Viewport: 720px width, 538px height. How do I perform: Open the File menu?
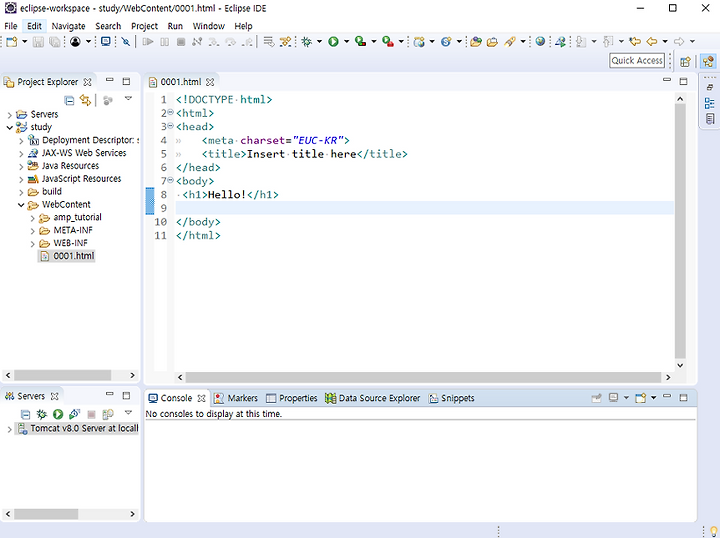click(x=11, y=26)
